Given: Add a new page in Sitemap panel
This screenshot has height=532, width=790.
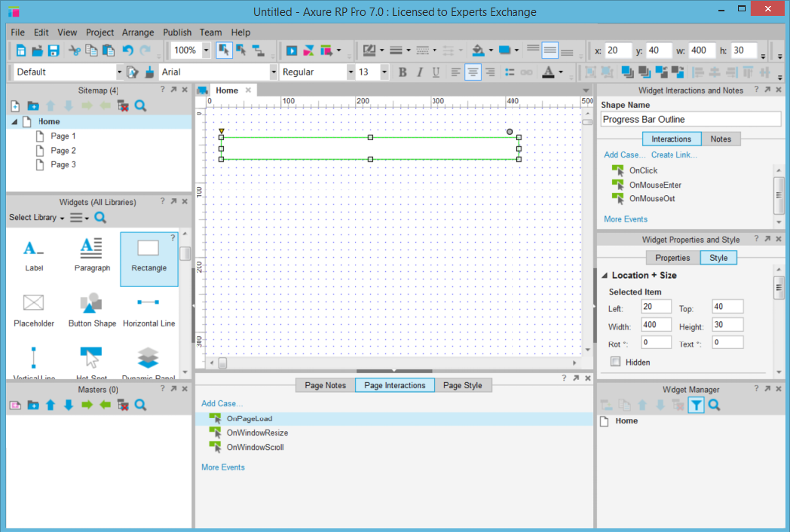Looking at the screenshot, I should click(x=16, y=106).
